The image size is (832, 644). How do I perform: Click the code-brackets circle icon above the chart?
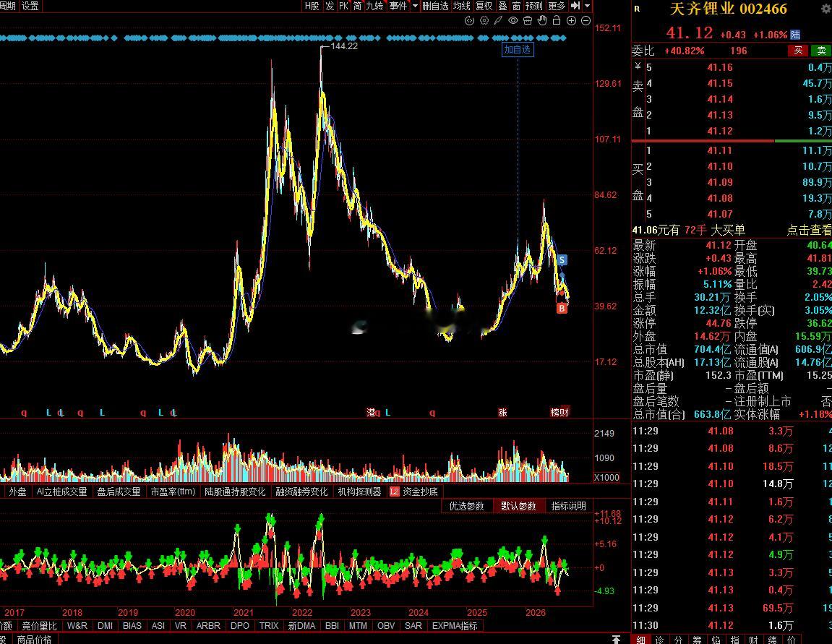(469, 21)
